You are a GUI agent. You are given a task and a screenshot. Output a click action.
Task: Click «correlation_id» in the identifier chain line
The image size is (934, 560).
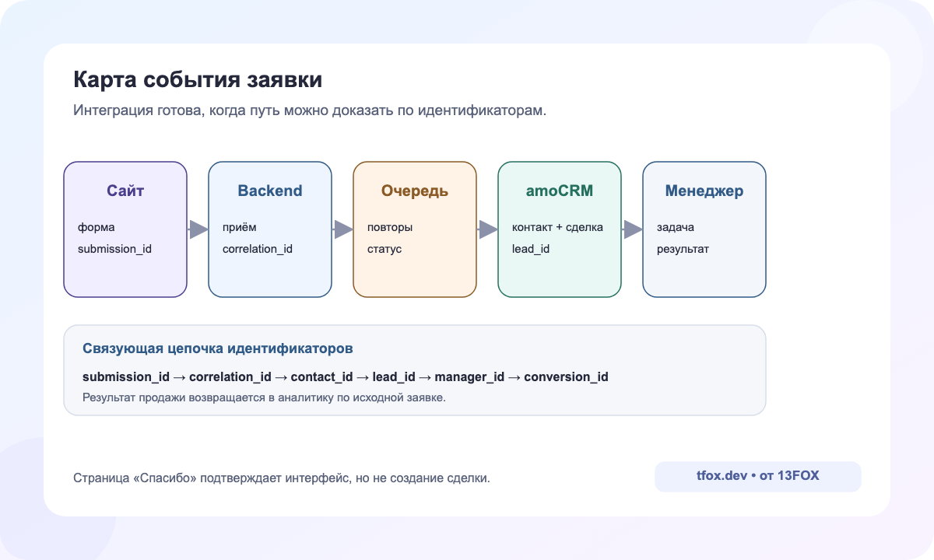pos(230,376)
